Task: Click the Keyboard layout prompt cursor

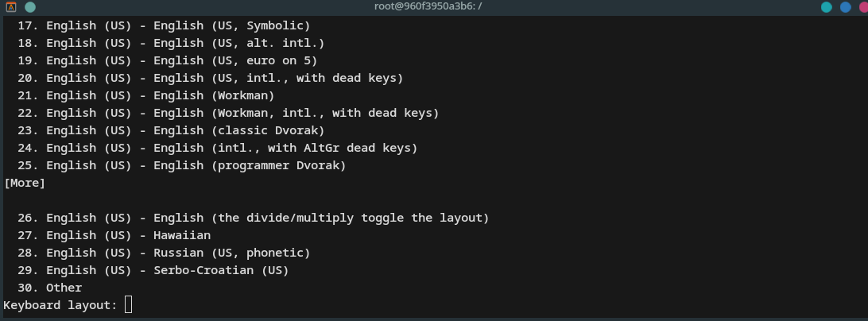Action: pos(129,304)
